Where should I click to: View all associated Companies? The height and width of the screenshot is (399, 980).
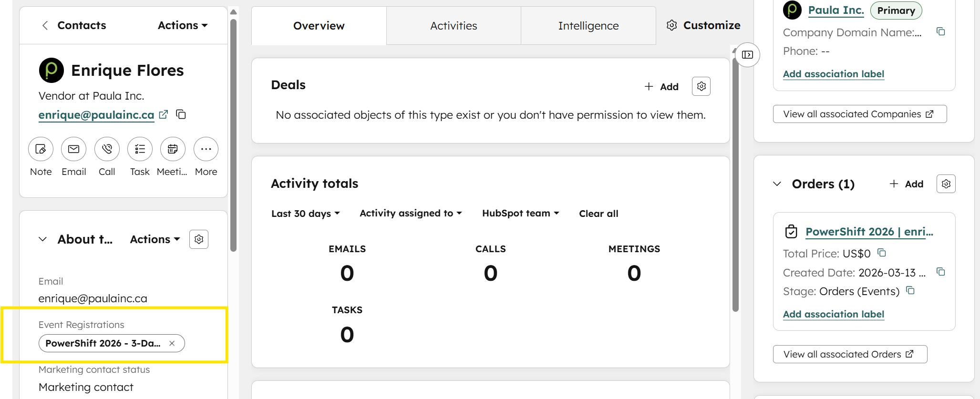tap(860, 114)
